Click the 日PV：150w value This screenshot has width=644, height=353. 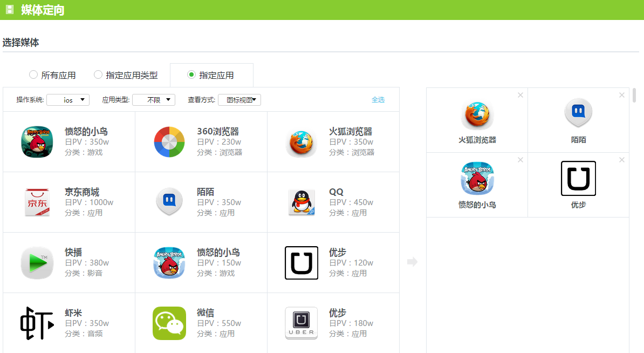[x=219, y=263]
